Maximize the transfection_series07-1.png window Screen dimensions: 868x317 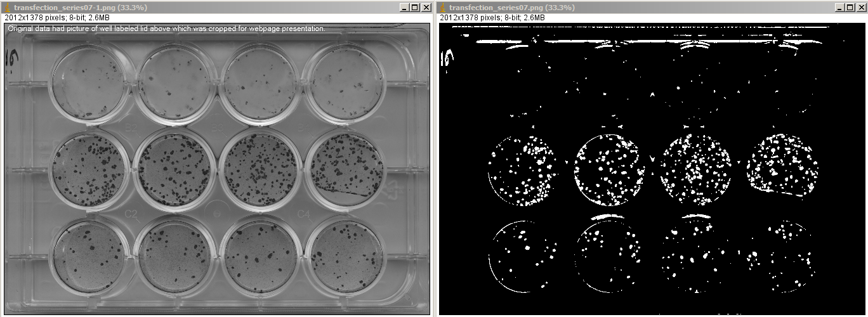click(414, 7)
